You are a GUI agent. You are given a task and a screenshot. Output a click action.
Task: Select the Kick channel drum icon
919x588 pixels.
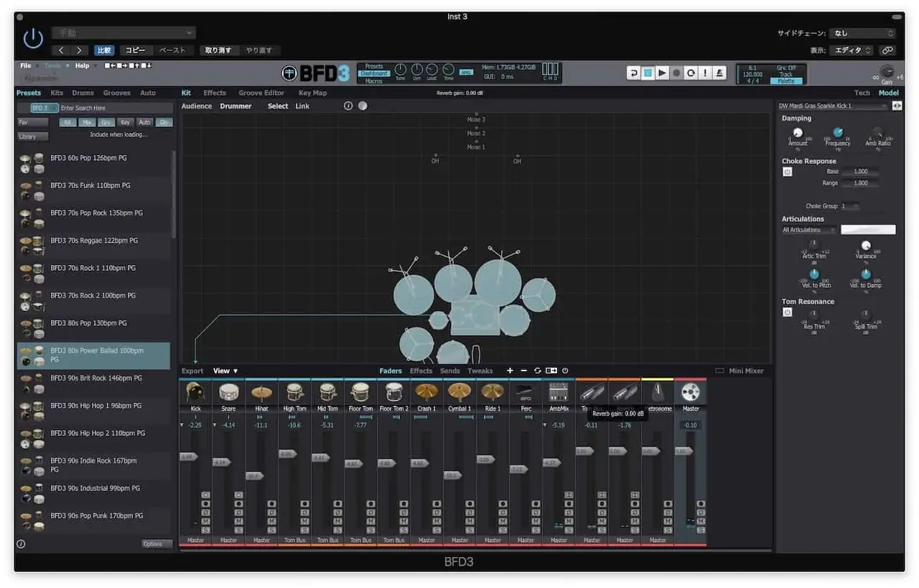coord(195,392)
